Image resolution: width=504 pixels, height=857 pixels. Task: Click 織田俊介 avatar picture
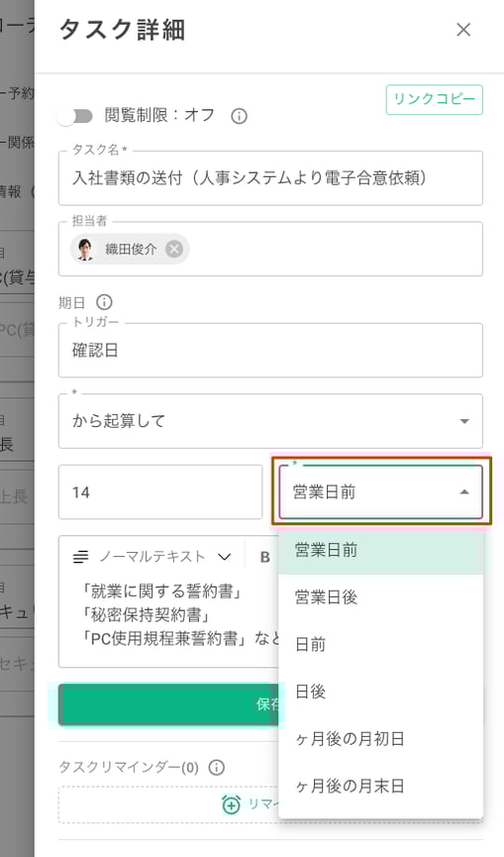coord(84,250)
